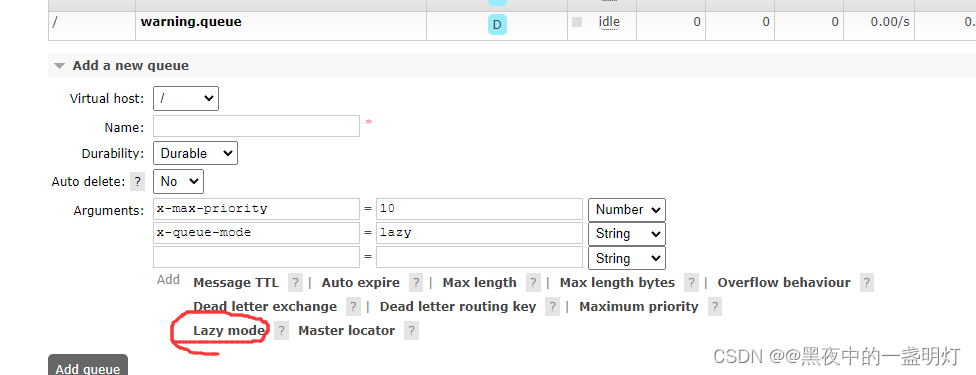Edit the argument value field containing lazy
976x375 pixels.
coord(479,233)
